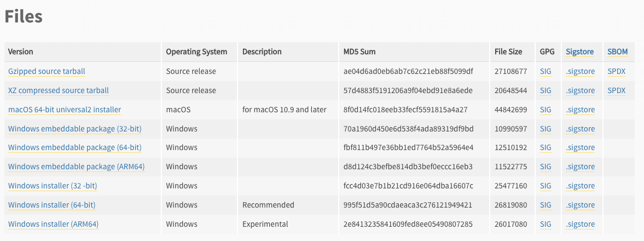This screenshot has height=241, width=644.
Task: Download the recommended Windows installer (64-bit)
Action: (x=52, y=205)
